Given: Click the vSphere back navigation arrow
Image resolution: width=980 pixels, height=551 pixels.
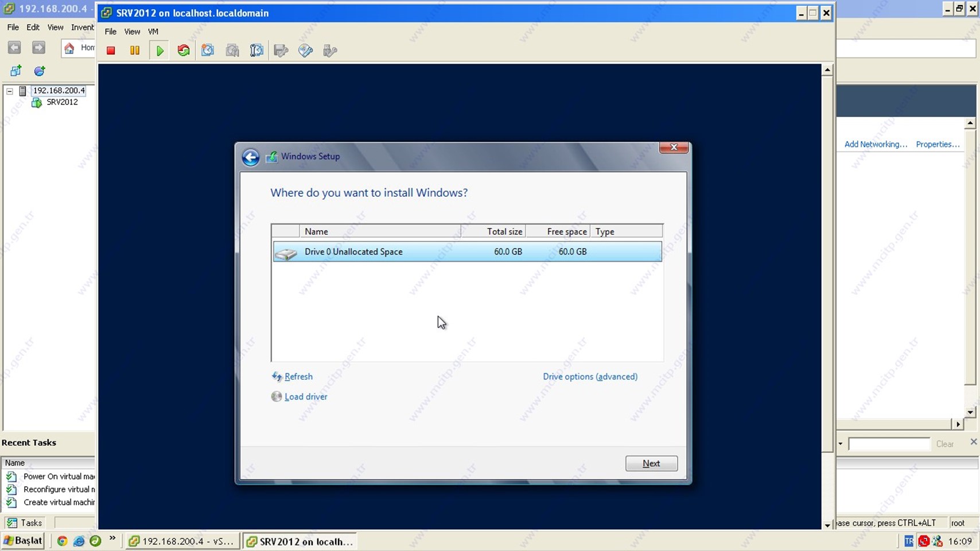Looking at the screenshot, I should coord(14,48).
